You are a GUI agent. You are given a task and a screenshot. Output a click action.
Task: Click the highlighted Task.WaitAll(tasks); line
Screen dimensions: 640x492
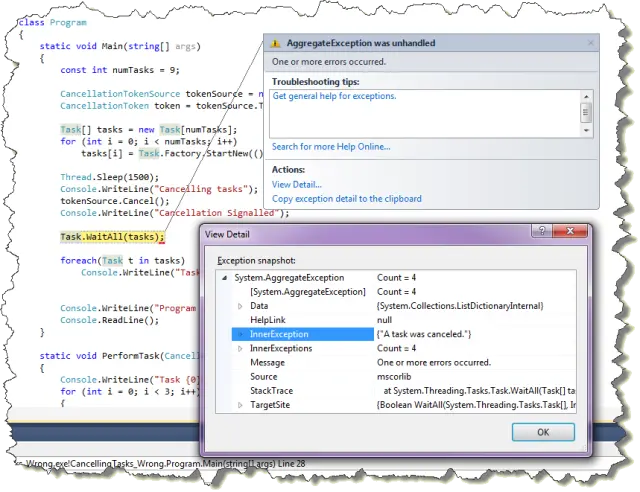click(112, 237)
